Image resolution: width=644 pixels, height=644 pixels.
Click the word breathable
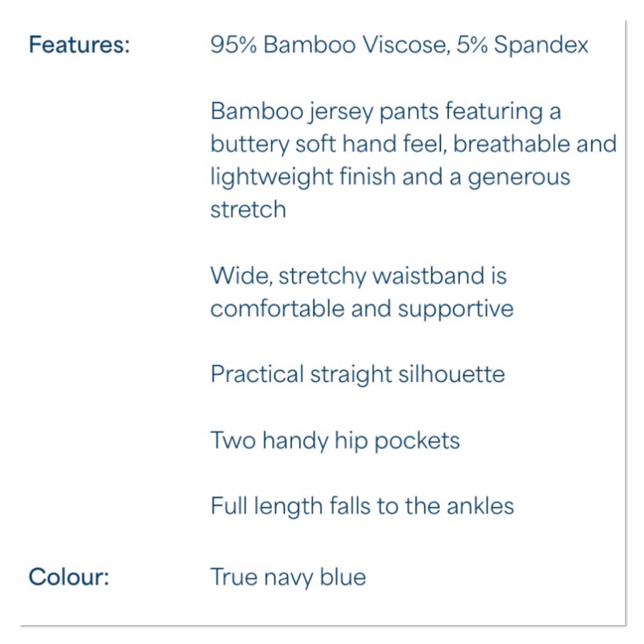[x=512, y=144]
